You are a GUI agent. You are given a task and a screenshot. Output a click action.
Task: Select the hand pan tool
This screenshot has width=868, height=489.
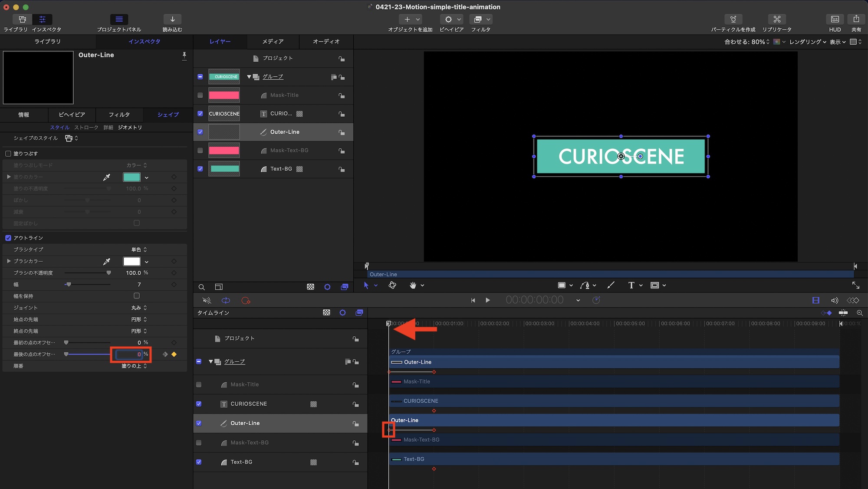pos(413,285)
